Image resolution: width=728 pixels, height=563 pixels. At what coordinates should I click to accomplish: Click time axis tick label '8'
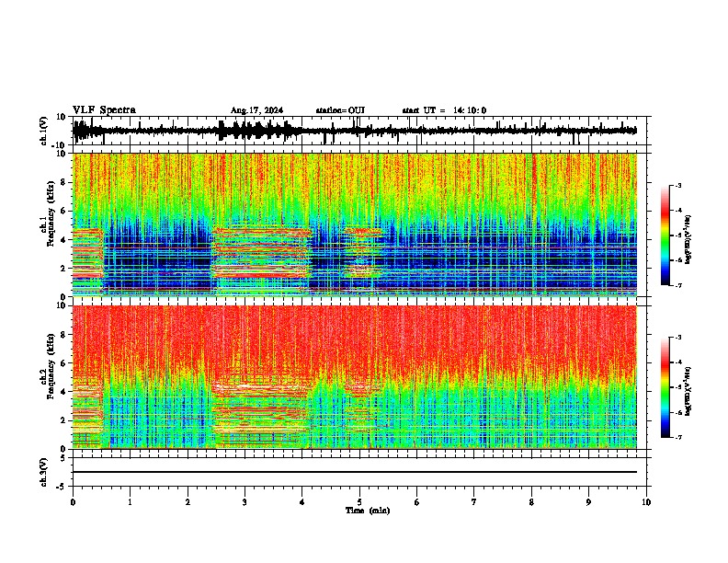531,502
